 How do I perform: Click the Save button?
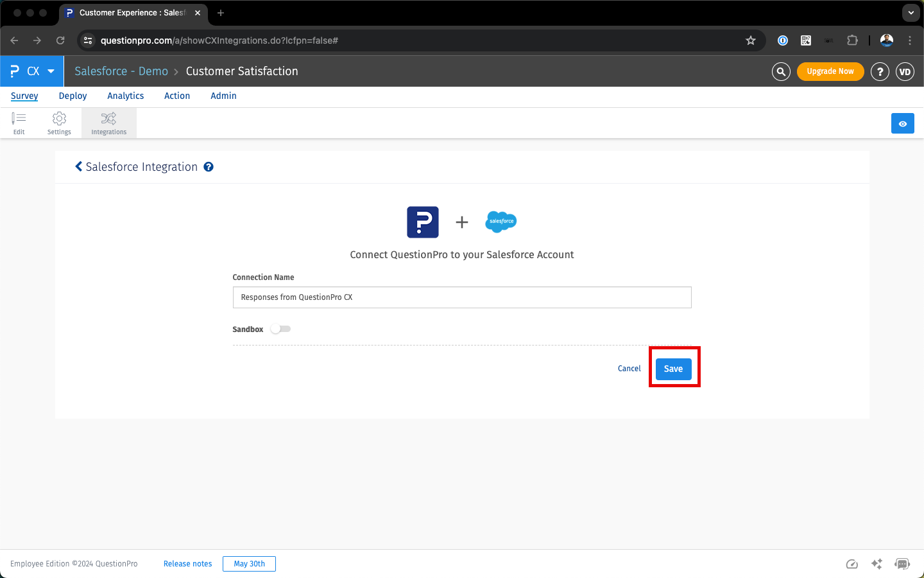tap(673, 369)
